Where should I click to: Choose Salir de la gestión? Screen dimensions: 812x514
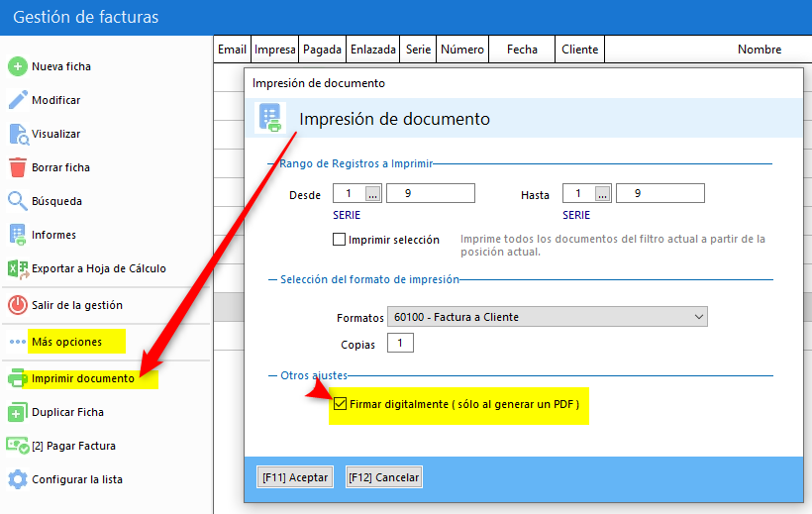click(76, 305)
